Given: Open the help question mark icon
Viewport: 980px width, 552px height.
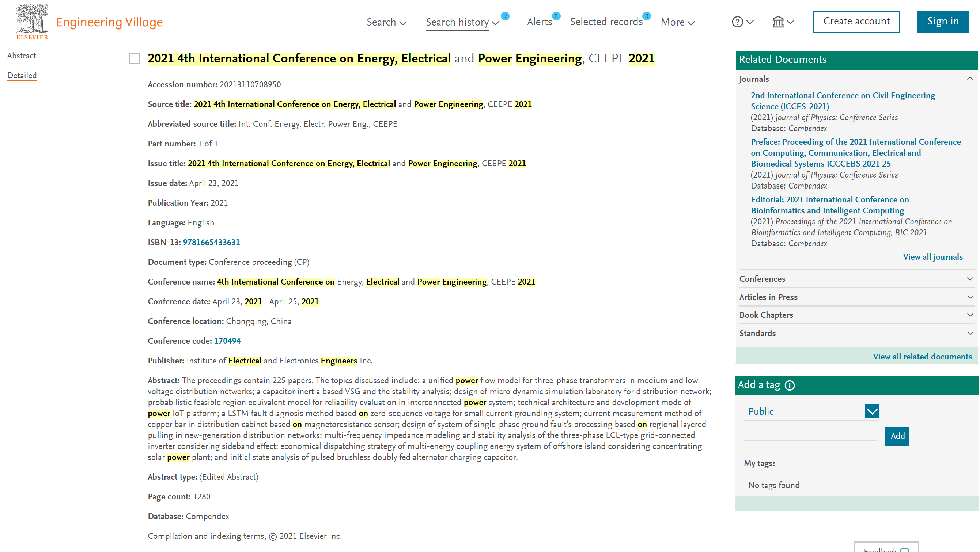Looking at the screenshot, I should [737, 22].
